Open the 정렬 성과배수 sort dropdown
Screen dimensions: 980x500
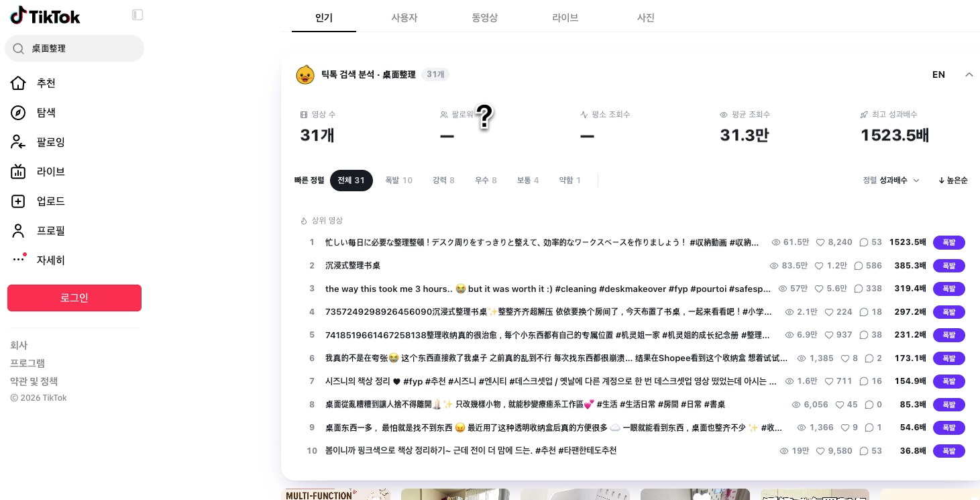(x=891, y=181)
